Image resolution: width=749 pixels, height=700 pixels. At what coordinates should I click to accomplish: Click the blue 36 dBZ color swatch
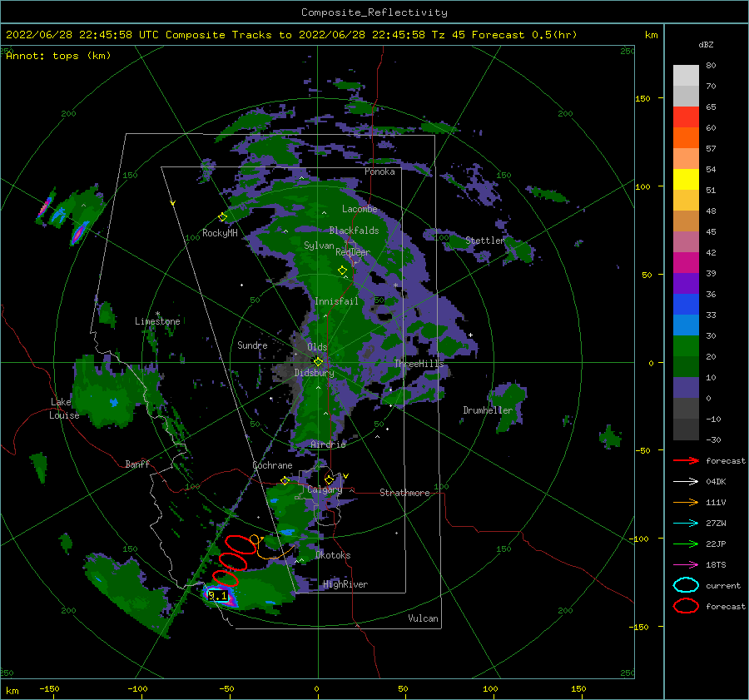coord(686,305)
